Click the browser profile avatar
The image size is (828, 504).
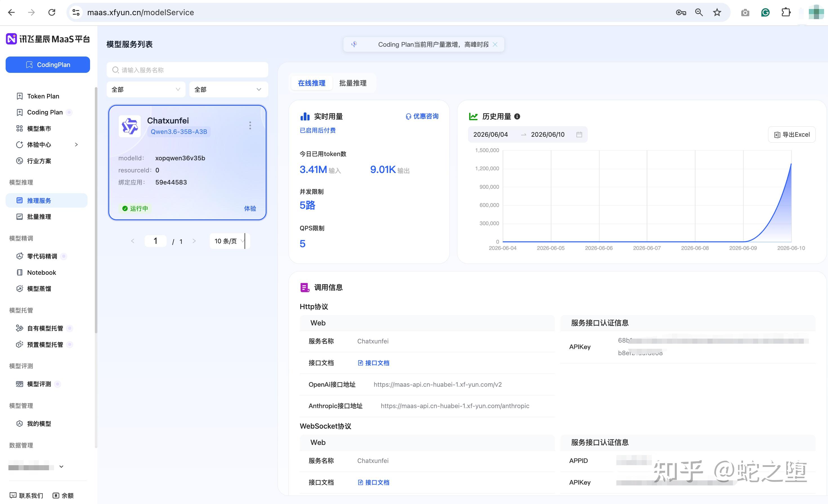[816, 12]
